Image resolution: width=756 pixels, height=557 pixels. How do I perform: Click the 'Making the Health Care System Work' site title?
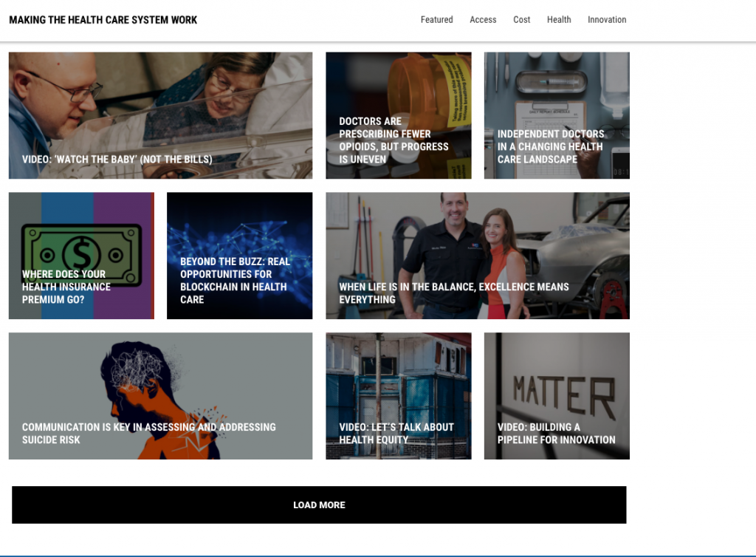coord(103,20)
